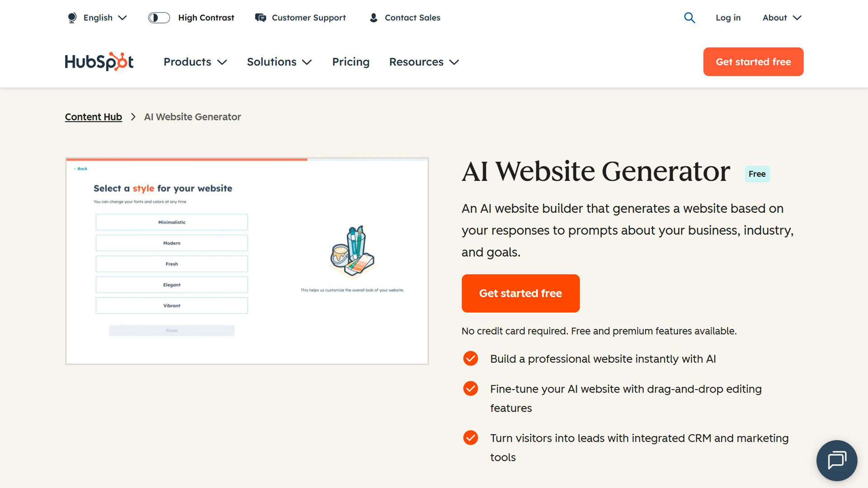Click the HubSpot logo

pos(99,62)
